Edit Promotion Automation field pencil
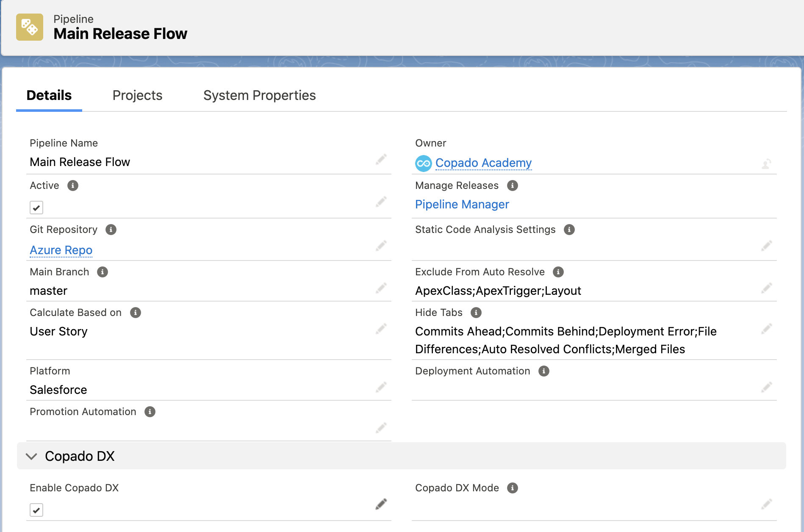This screenshot has height=532, width=804. click(381, 428)
